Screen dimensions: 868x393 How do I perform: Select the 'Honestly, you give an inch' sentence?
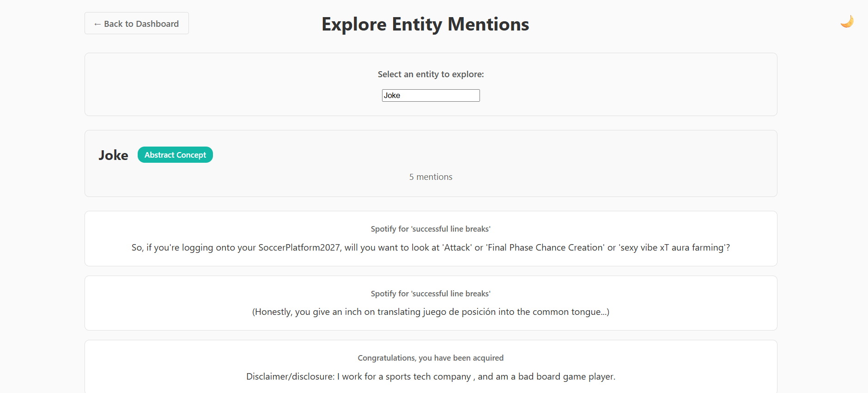point(431,312)
